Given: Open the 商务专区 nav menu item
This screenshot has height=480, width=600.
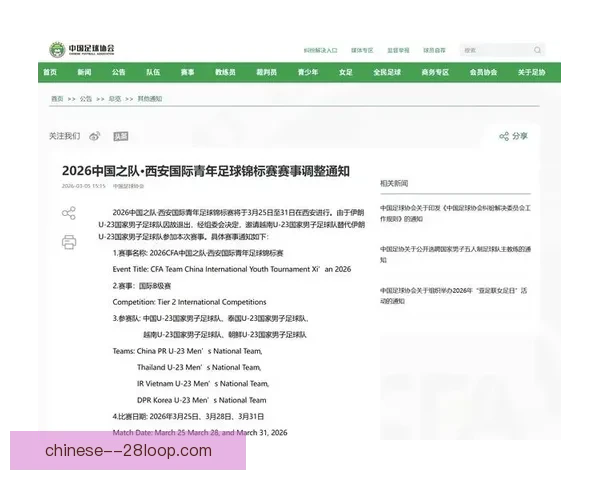Looking at the screenshot, I should (435, 72).
